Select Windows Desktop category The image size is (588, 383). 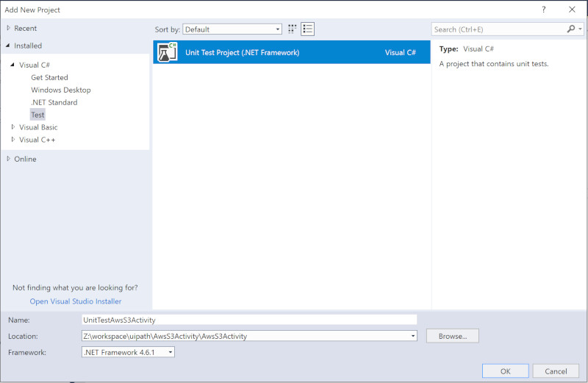click(x=60, y=90)
